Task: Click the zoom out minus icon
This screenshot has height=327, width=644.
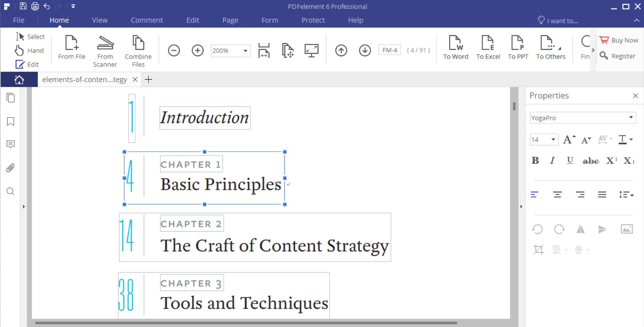Action: [174, 51]
